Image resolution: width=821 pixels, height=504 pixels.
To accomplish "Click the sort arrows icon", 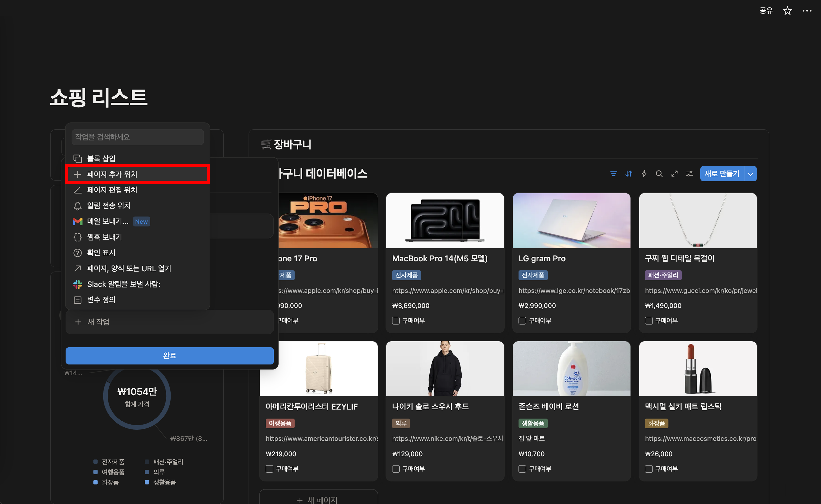I will coord(629,174).
